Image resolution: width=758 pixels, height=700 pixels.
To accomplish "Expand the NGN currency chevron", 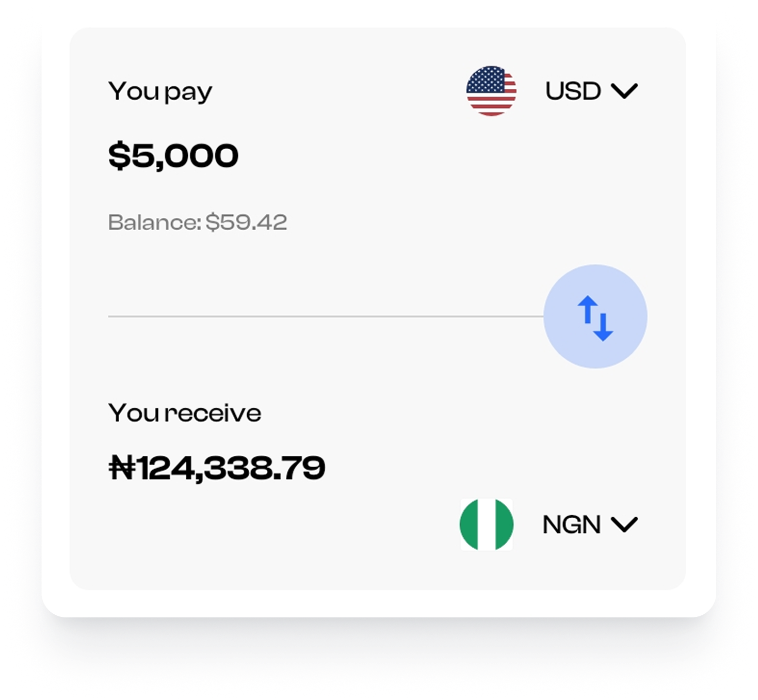I will (x=624, y=525).
